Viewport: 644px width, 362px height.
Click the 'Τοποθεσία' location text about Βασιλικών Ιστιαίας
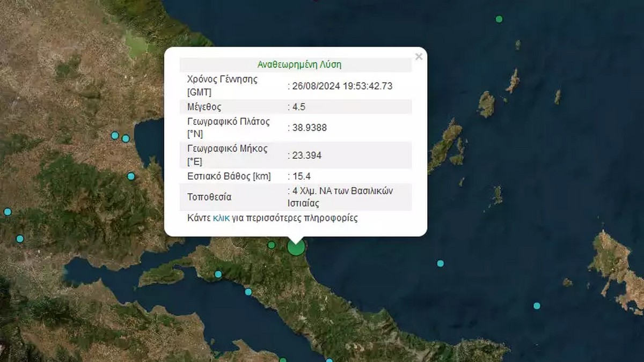coord(340,197)
